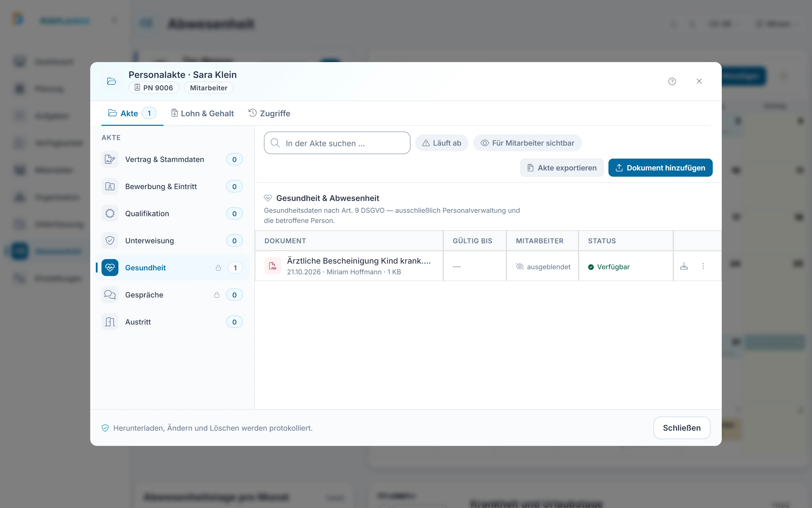Click the Qualifikation badge icon
812x508 pixels.
110,214
